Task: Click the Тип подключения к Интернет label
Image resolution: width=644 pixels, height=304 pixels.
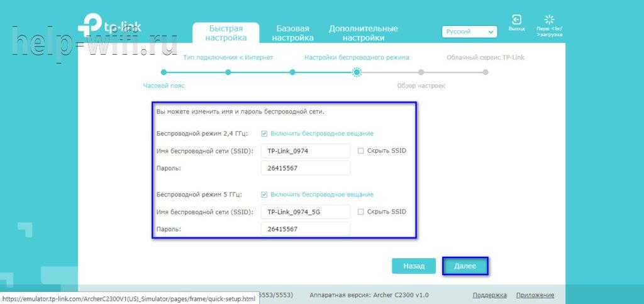Action: pyautogui.click(x=228, y=58)
